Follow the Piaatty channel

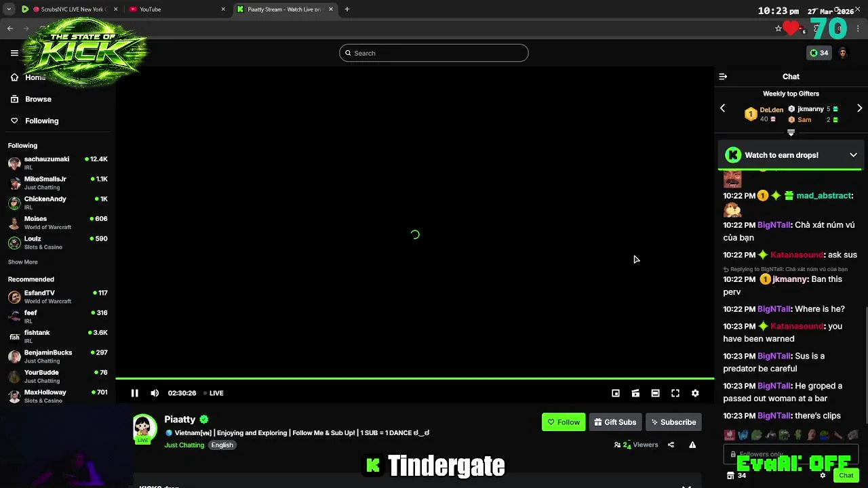click(x=564, y=422)
